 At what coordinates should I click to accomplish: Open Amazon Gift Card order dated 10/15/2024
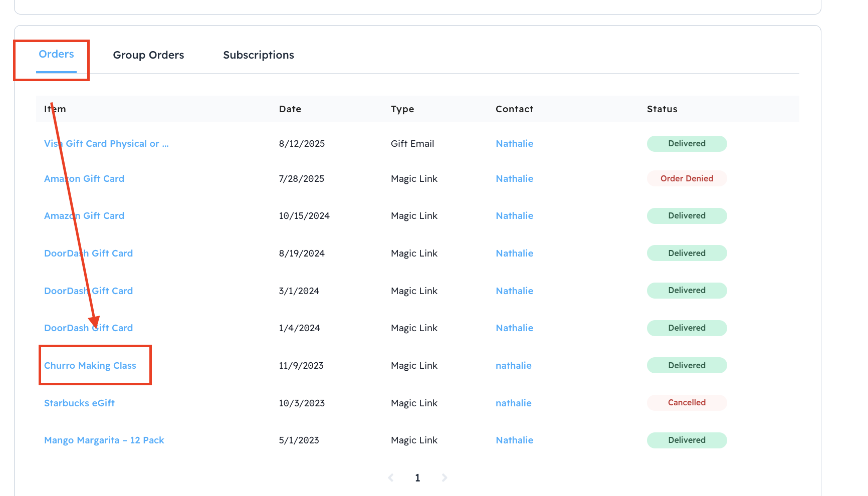click(x=84, y=216)
